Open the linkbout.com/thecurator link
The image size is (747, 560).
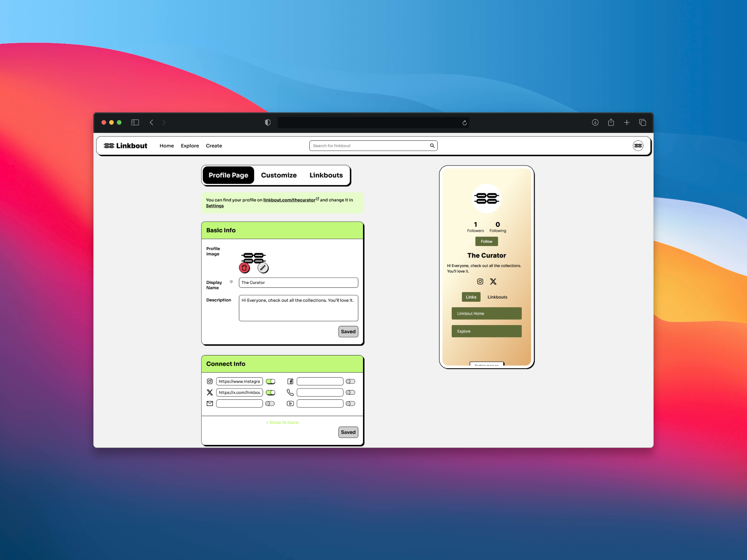point(289,200)
